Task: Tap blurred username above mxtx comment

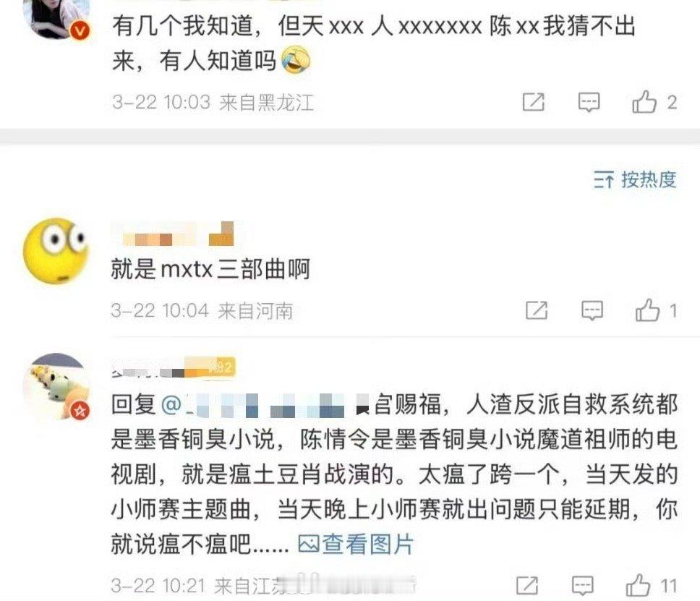Action: 173,234
